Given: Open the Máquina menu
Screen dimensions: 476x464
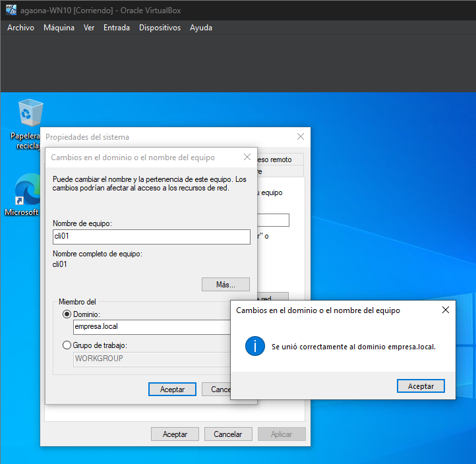Looking at the screenshot, I should pyautogui.click(x=59, y=28).
